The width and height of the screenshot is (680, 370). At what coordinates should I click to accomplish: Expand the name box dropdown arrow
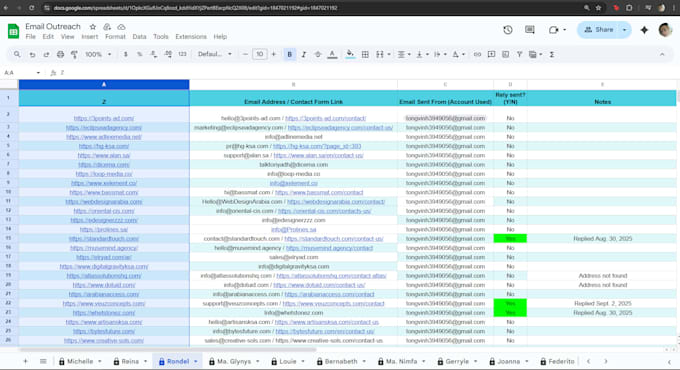(38, 72)
